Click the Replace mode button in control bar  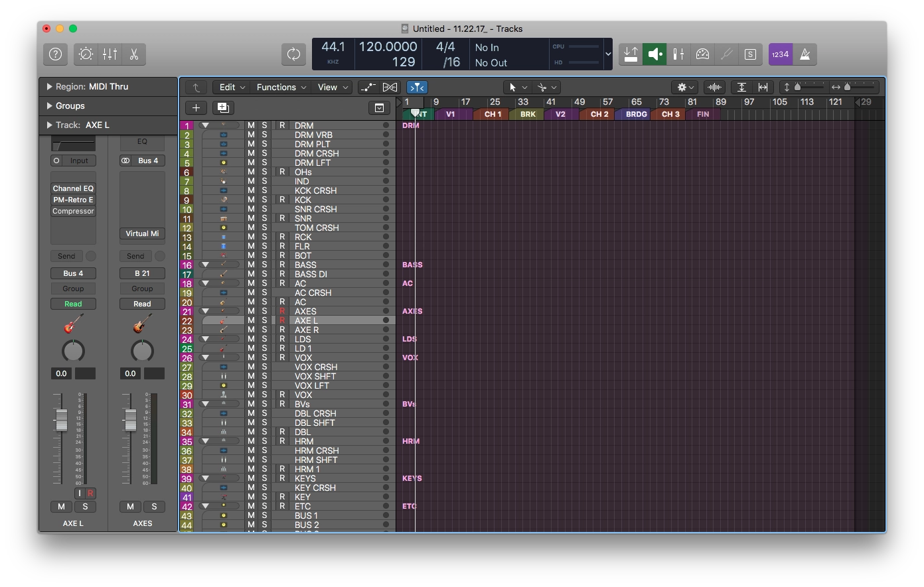[631, 54]
